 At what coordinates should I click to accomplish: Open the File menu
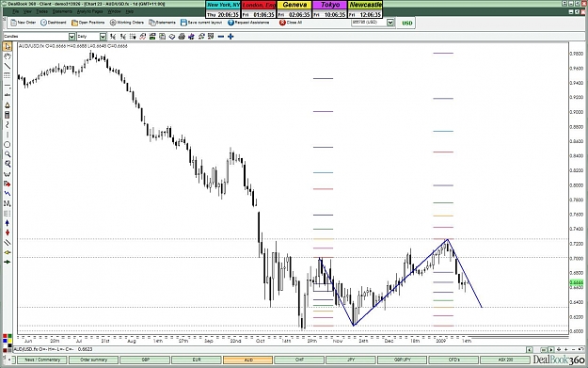[16, 11]
